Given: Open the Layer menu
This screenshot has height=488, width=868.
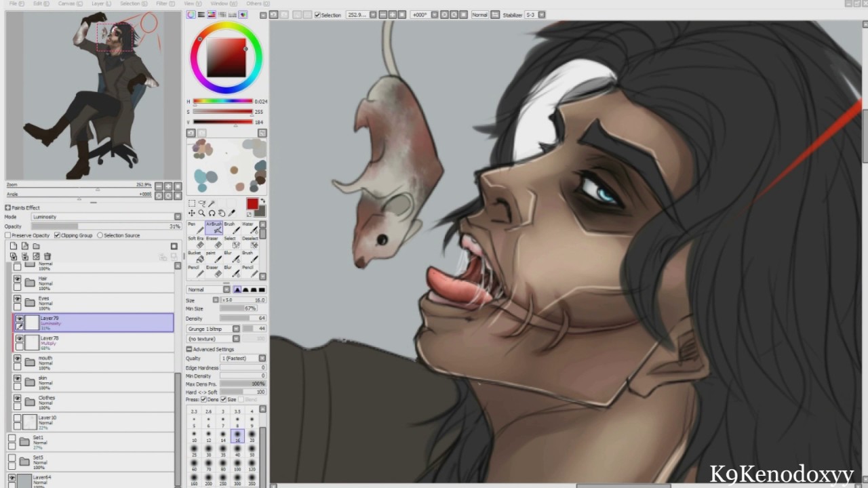Looking at the screenshot, I should coord(100,3).
